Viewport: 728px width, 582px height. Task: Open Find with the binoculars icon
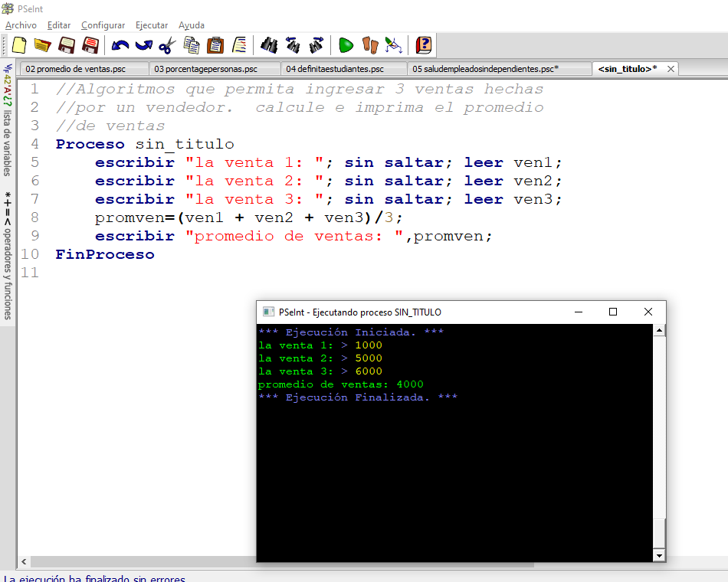[269, 45]
